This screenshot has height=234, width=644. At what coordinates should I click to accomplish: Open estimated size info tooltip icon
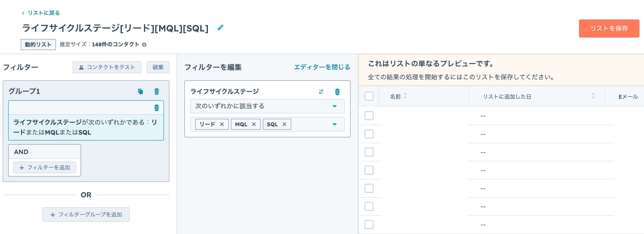144,45
